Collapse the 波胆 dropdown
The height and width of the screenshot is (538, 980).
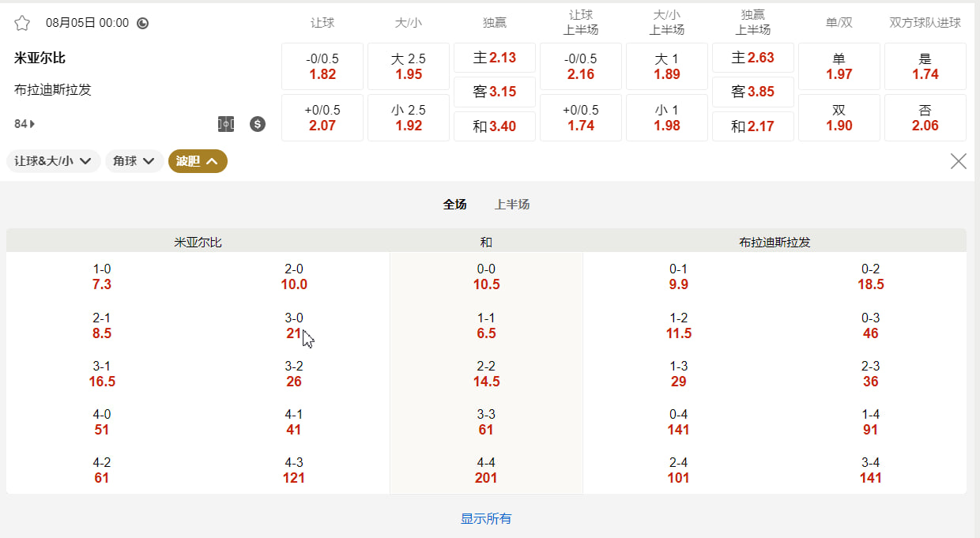[x=198, y=161]
